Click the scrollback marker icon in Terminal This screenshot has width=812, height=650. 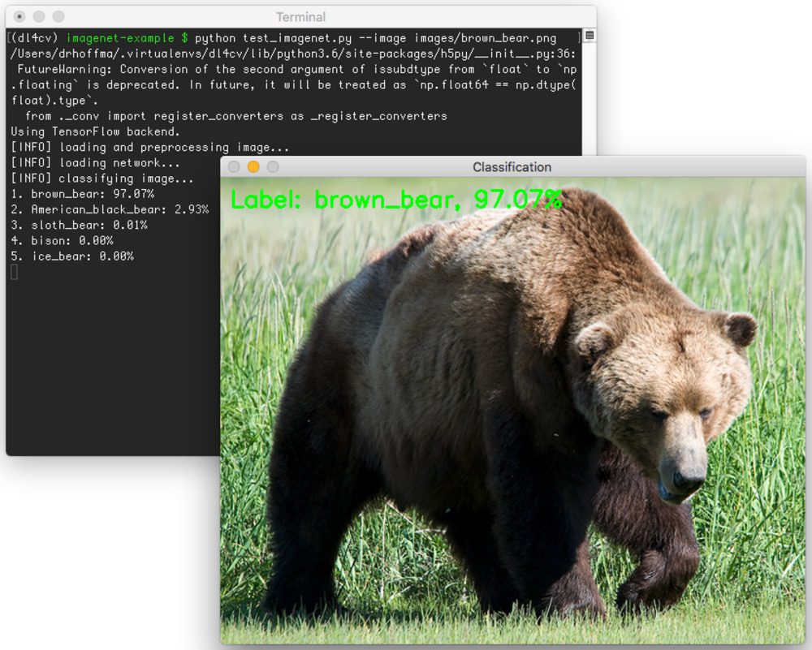click(589, 36)
